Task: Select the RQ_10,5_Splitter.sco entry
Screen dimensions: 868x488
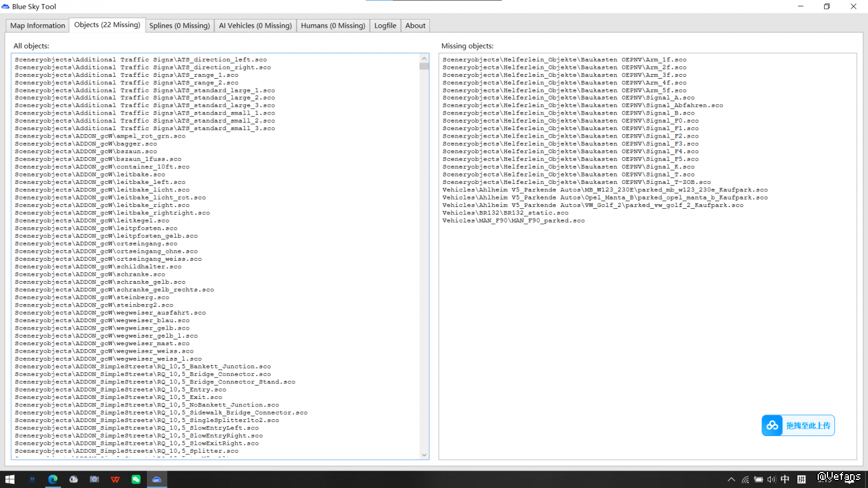Action: click(127, 451)
